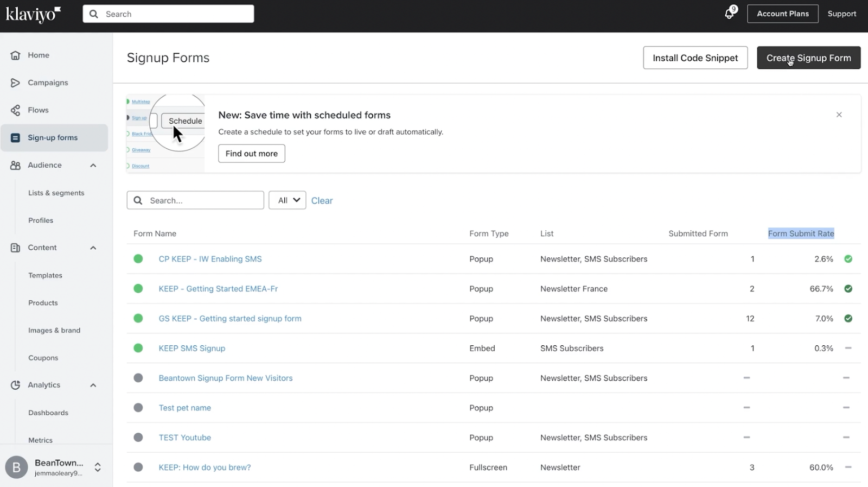Open KEEP SMS Signup form
Viewport: 868px width, 487px height.
(x=192, y=348)
